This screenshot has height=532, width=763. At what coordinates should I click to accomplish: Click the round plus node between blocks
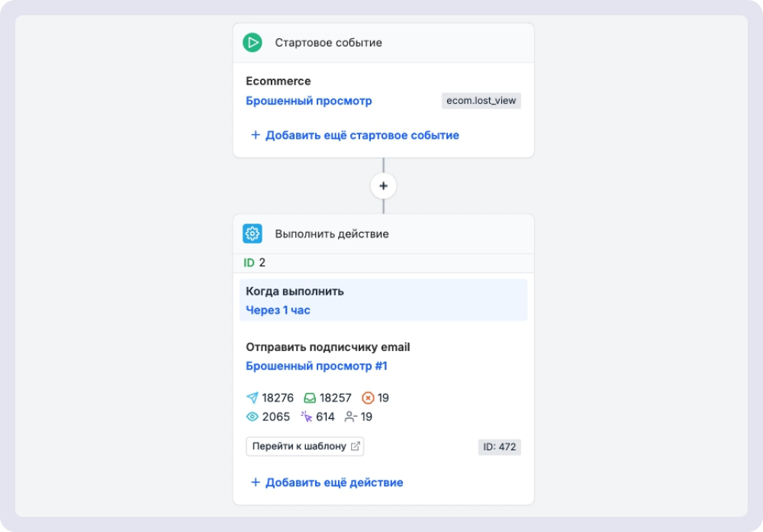(x=384, y=186)
